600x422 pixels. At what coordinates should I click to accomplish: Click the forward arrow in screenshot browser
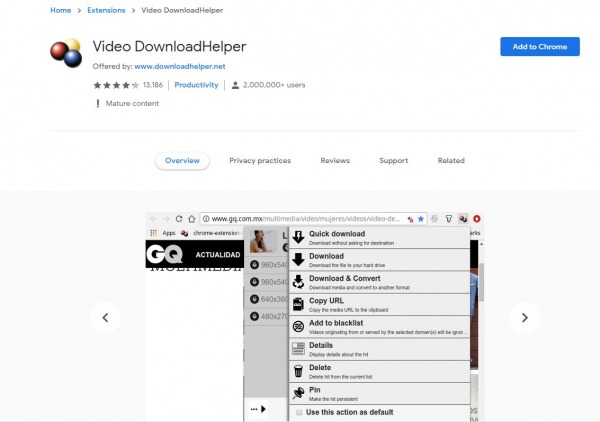click(166, 219)
